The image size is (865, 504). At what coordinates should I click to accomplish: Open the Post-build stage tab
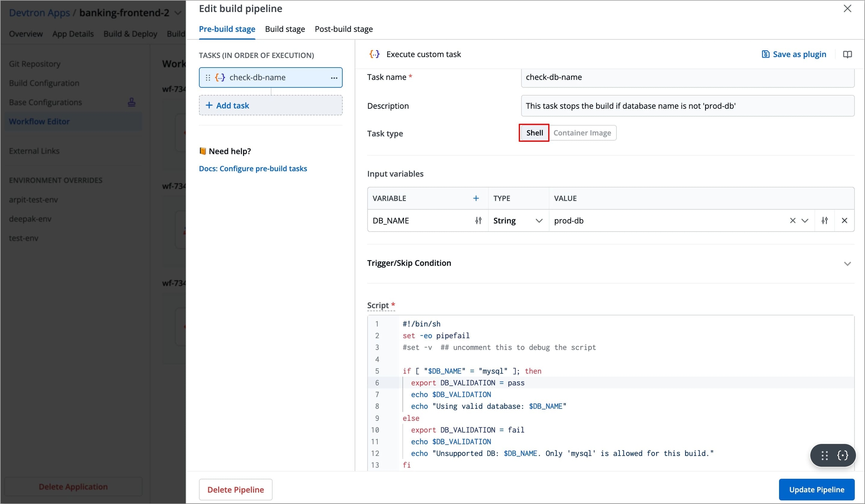point(344,29)
